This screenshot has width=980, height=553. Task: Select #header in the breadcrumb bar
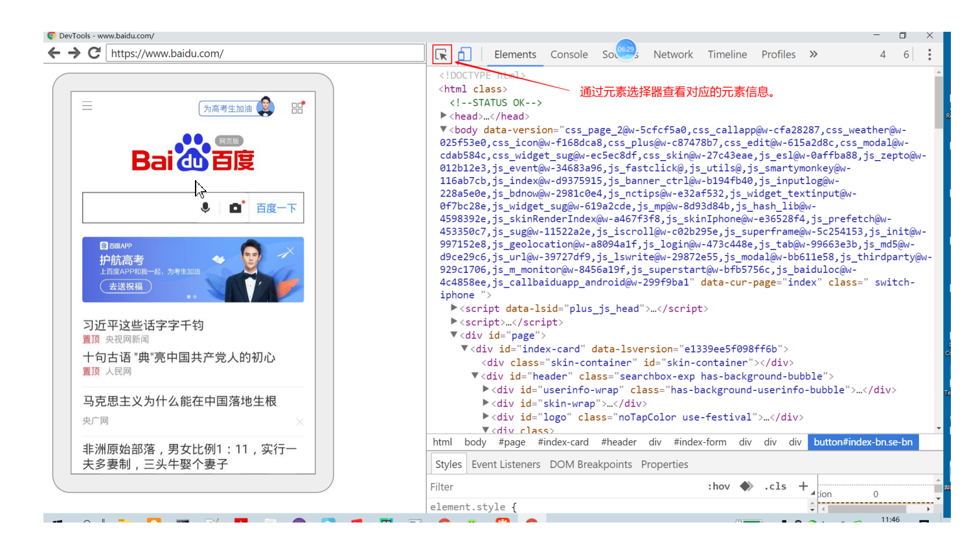pos(619,442)
